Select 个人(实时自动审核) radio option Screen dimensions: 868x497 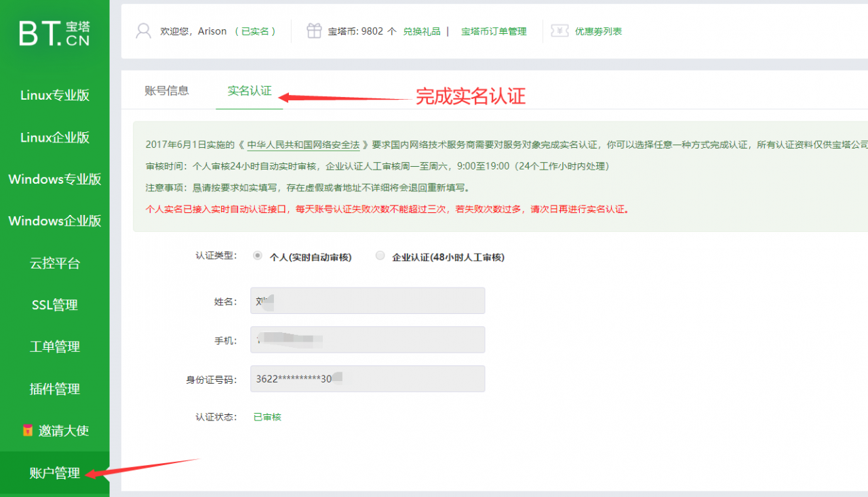[257, 256]
